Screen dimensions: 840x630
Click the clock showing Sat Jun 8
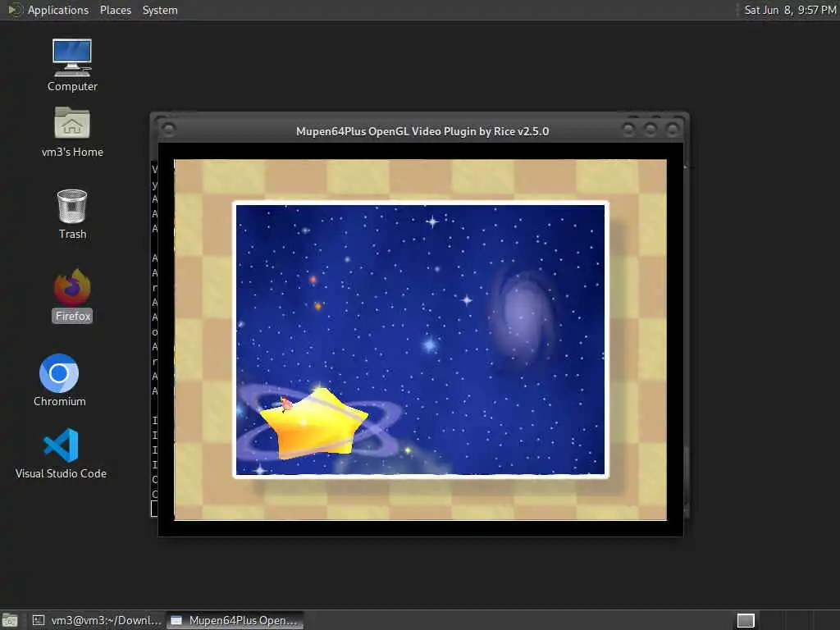(790, 10)
